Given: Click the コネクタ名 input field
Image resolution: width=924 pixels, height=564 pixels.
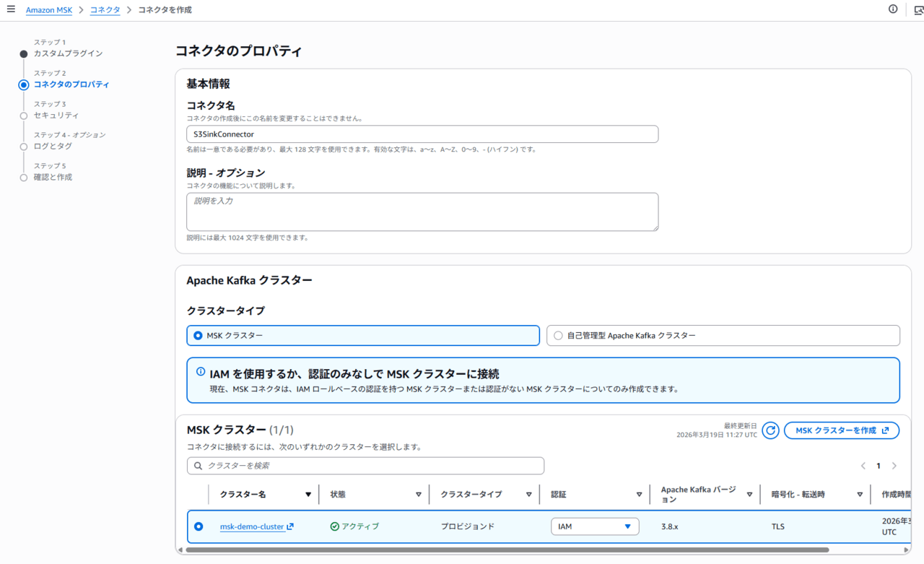Looking at the screenshot, I should pyautogui.click(x=422, y=134).
